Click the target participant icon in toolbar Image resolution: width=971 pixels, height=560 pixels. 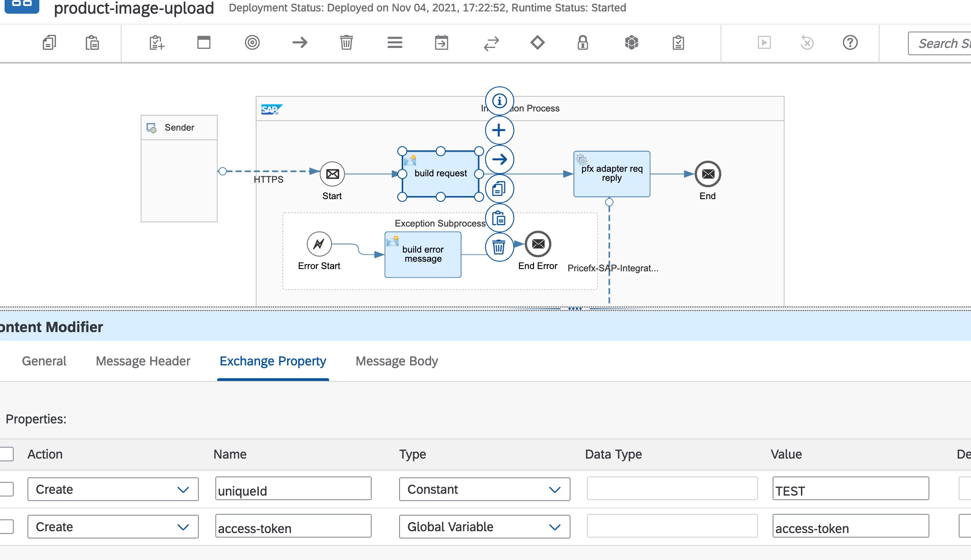pos(252,43)
